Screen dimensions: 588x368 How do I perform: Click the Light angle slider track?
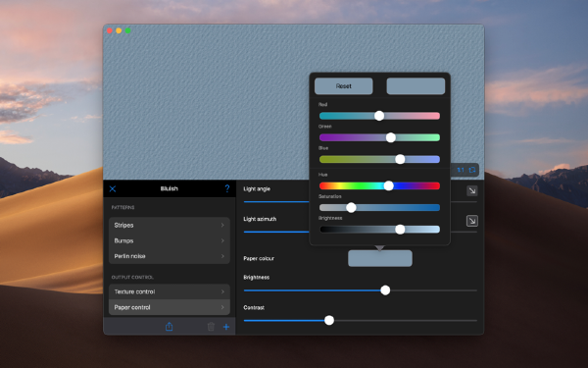pyautogui.click(x=276, y=201)
